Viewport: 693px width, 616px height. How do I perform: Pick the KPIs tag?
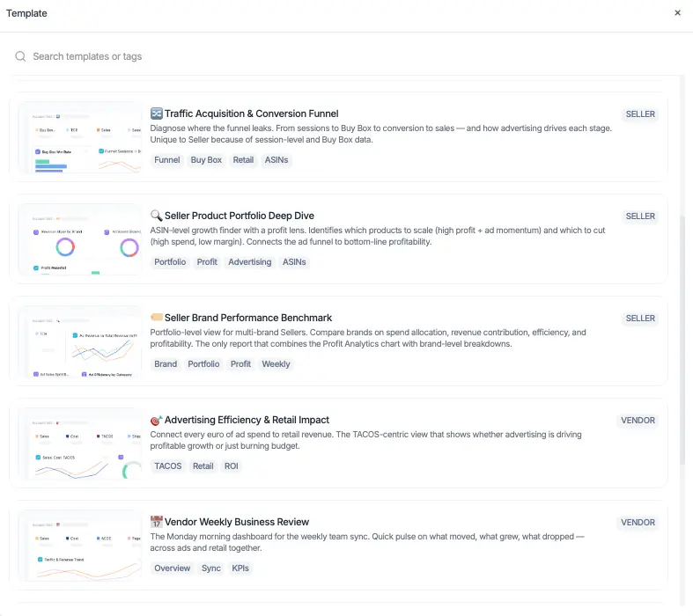click(x=240, y=568)
